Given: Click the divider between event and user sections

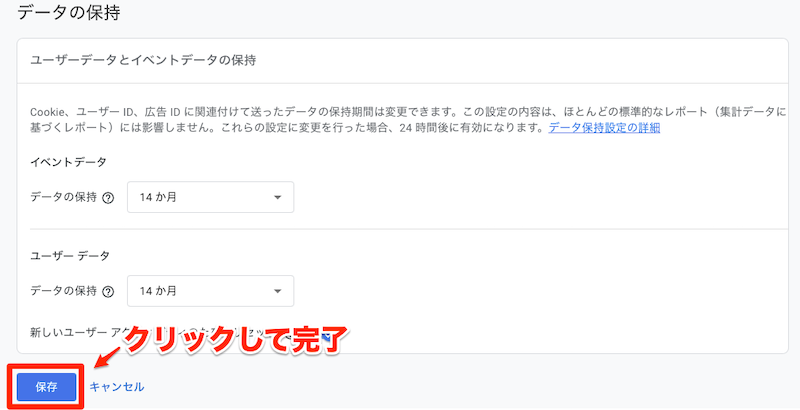Looking at the screenshot, I should [400, 229].
